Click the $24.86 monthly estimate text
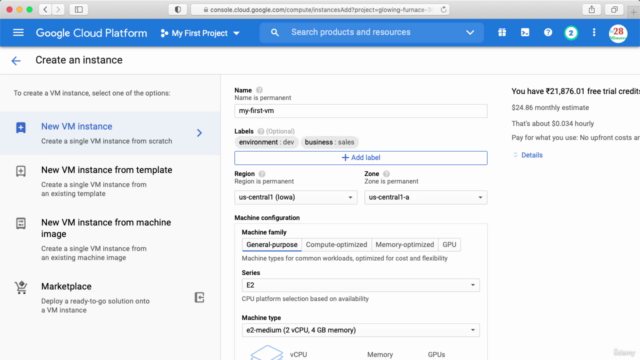The height and width of the screenshot is (360, 640). pos(550,108)
